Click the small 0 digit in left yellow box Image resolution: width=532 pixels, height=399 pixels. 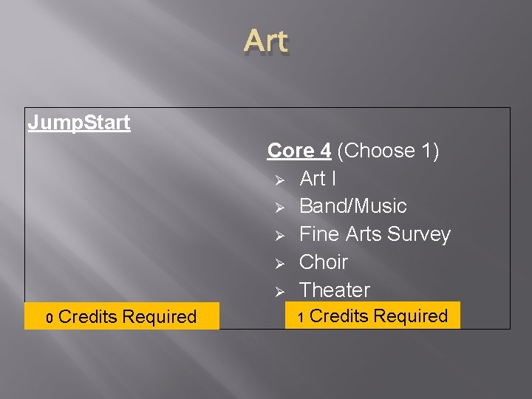[50, 318]
